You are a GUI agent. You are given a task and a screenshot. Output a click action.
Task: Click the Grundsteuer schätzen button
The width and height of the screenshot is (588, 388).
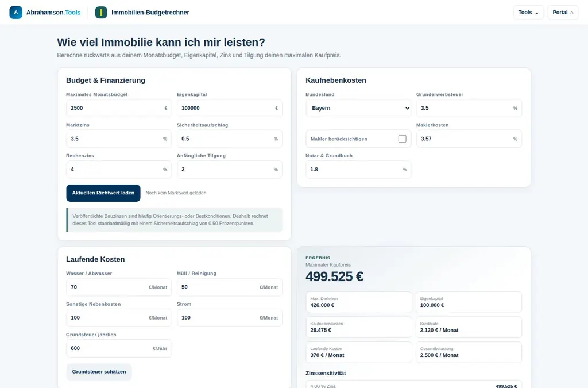click(x=99, y=372)
